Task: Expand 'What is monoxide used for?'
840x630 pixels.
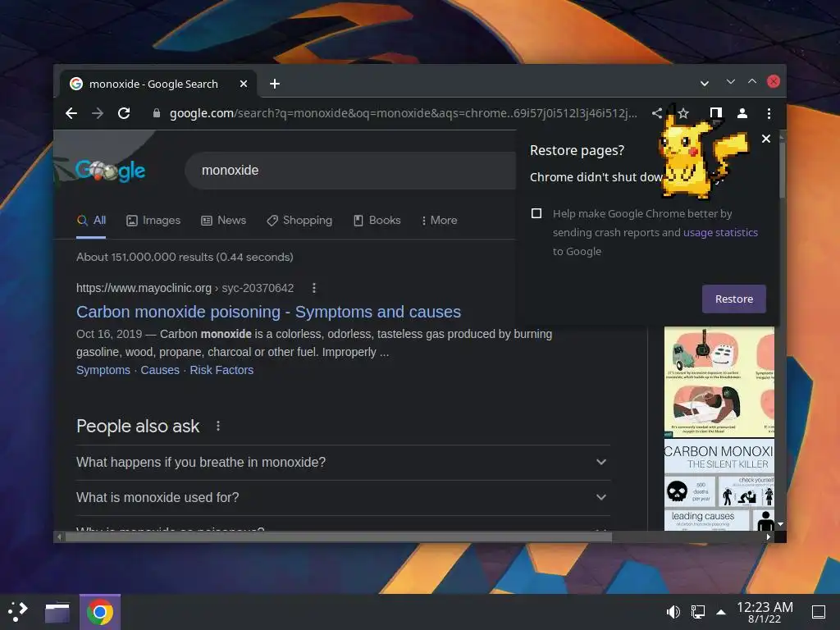Action: pos(343,498)
